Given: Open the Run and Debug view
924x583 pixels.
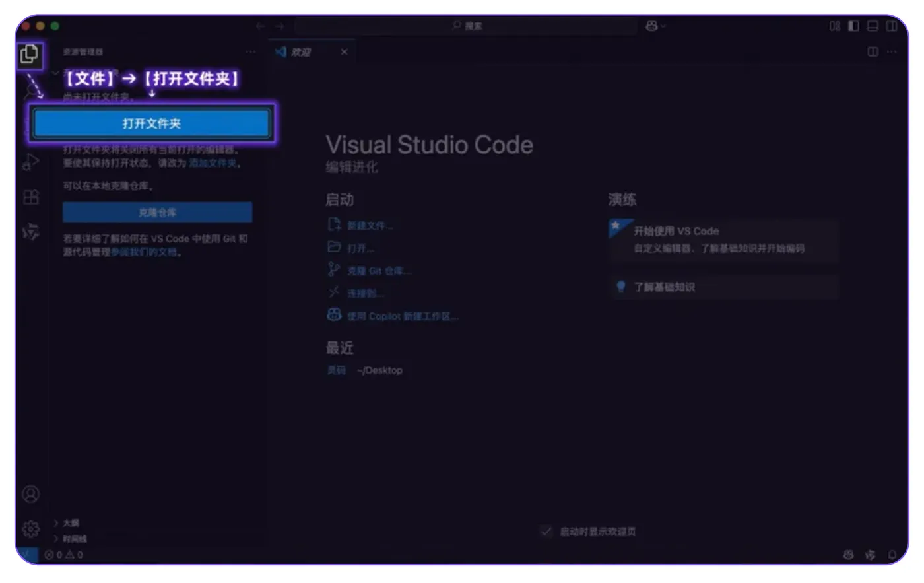Looking at the screenshot, I should coord(31,162).
